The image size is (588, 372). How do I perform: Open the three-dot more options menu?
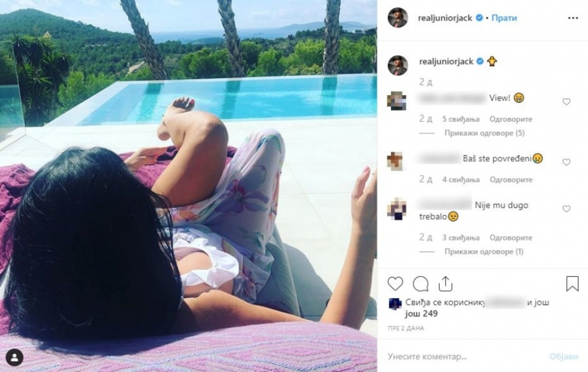coord(573,18)
